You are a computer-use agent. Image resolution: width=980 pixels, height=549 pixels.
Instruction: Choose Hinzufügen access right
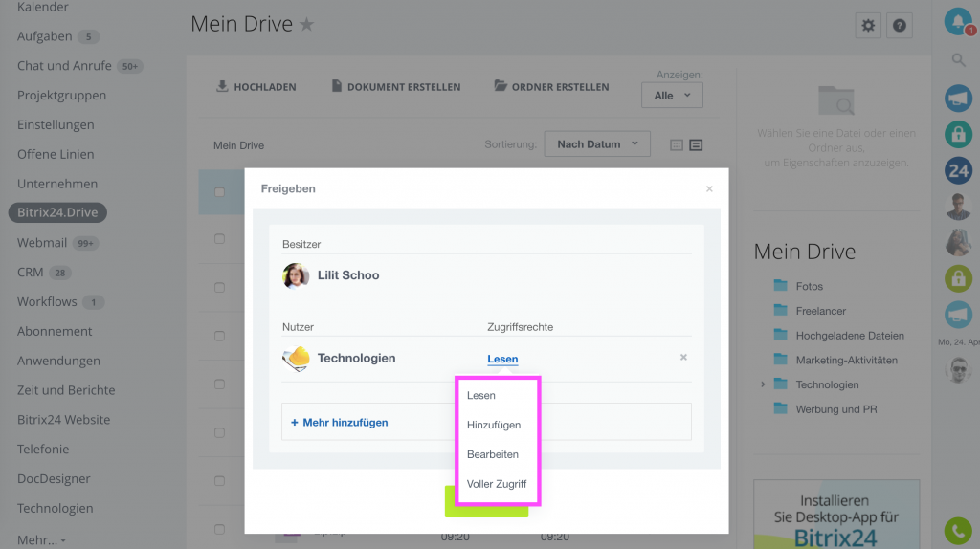click(494, 425)
